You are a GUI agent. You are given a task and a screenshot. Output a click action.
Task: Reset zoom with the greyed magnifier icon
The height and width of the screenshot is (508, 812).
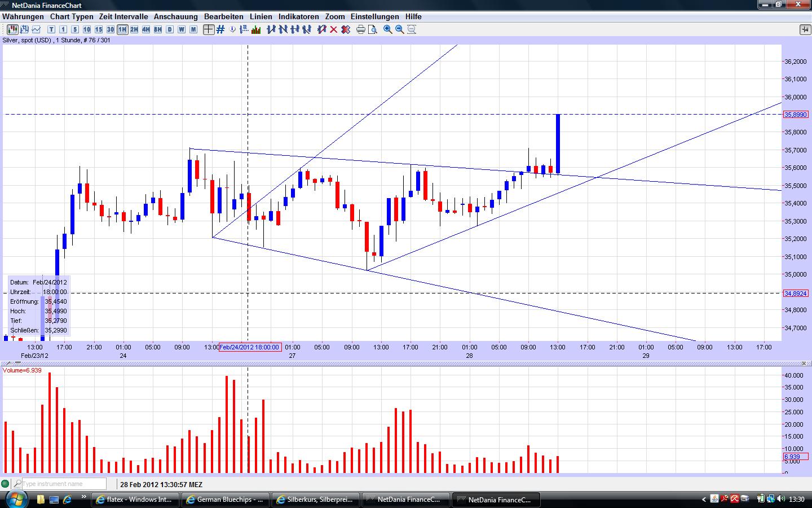point(412,29)
